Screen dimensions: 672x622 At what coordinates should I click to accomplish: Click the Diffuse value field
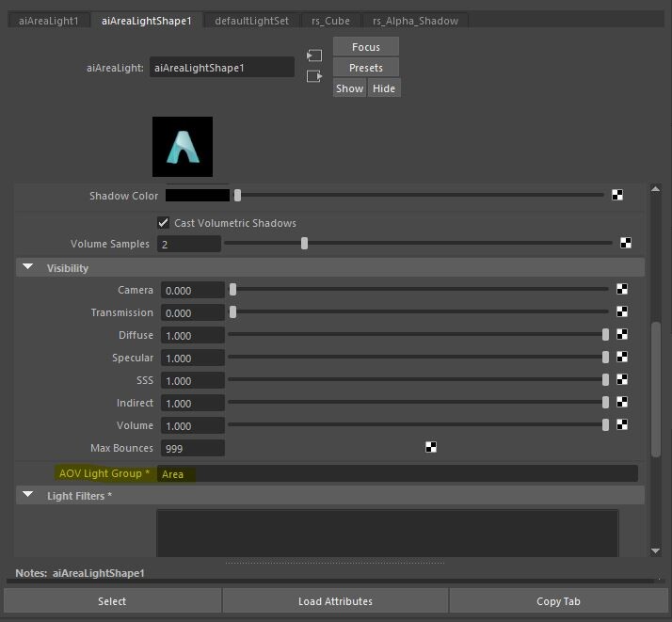point(192,335)
